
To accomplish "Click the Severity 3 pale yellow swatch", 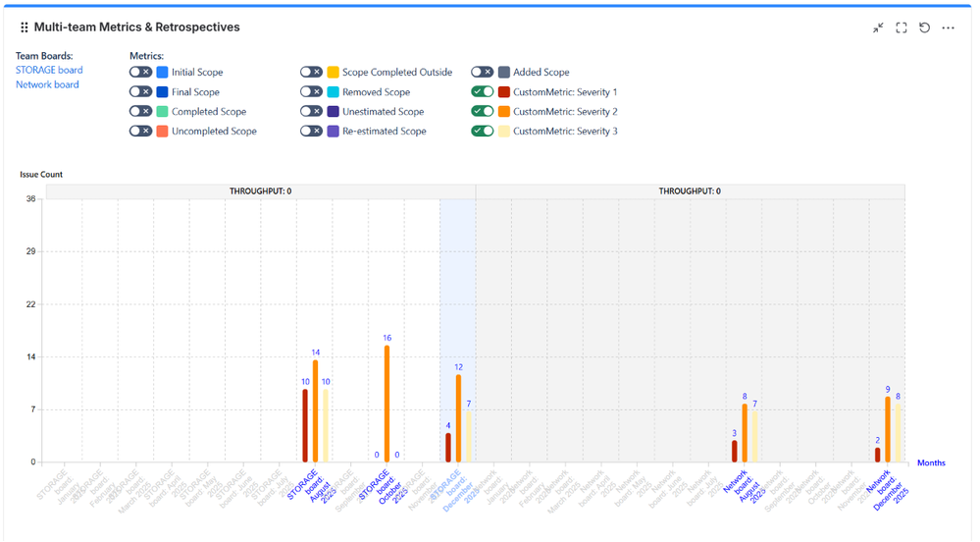I will (x=504, y=131).
